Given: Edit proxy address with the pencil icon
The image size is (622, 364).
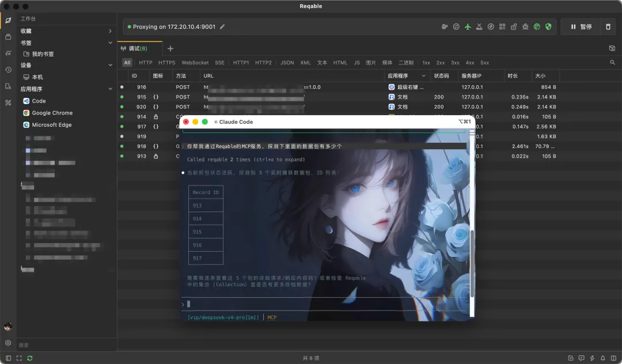Looking at the screenshot, I should pyautogui.click(x=222, y=26).
